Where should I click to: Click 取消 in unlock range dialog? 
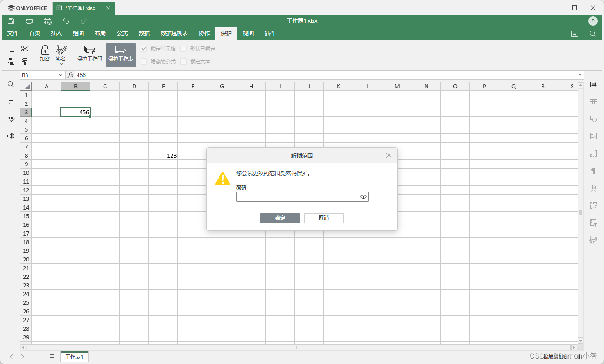[324, 218]
